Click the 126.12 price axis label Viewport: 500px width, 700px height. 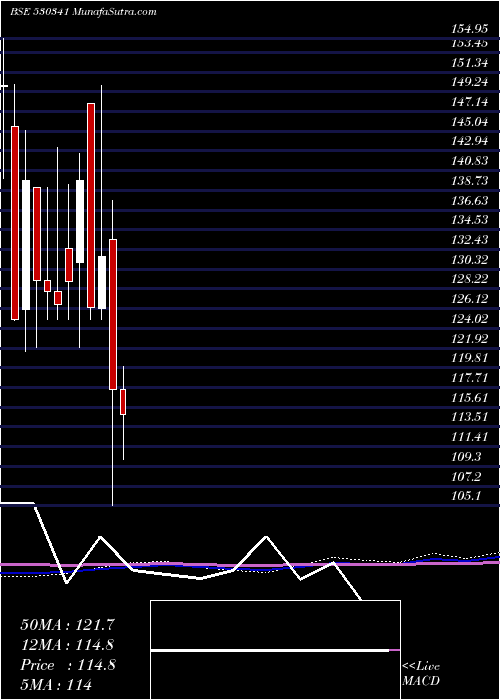(470, 299)
